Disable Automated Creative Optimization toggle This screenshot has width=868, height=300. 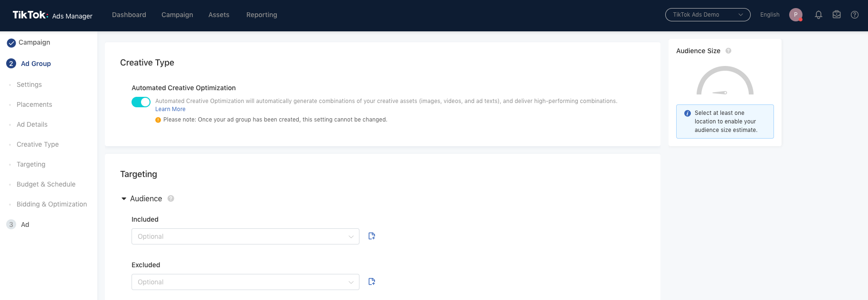[141, 102]
